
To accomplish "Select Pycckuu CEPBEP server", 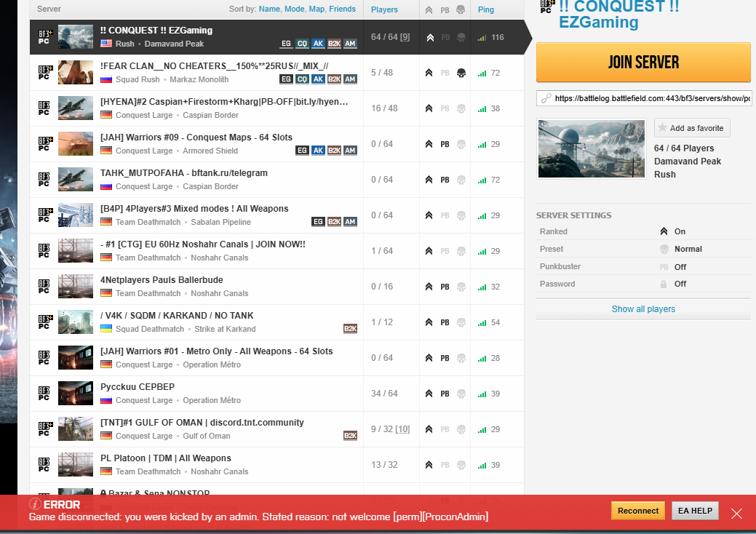I will pos(276,394).
